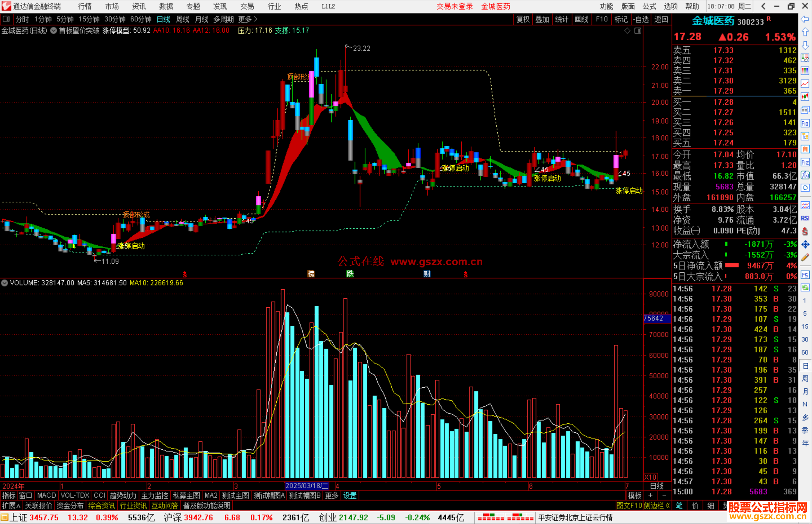Click the 上证 index value 3457.75 in the status bar
This screenshot has width=812, height=524.
pos(44,518)
